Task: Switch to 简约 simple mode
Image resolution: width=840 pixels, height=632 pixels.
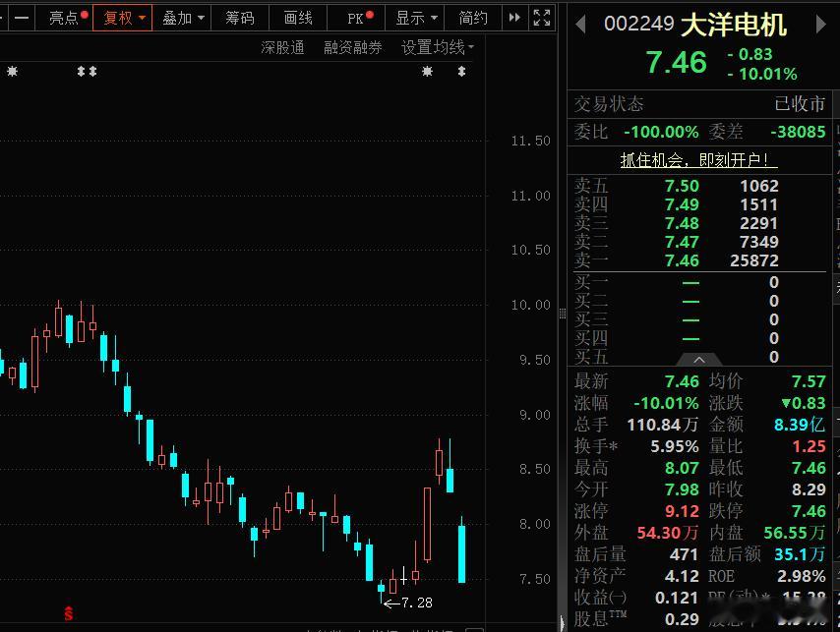Action: (x=472, y=18)
